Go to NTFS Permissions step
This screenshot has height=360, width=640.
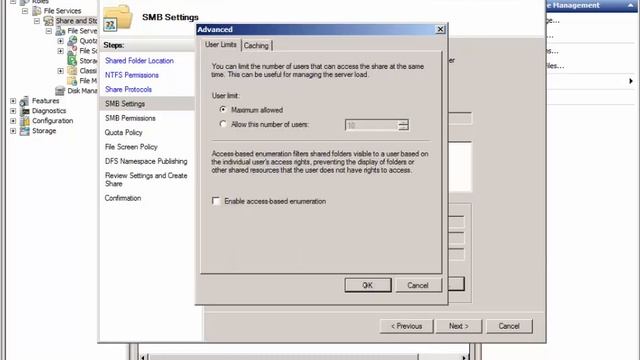[132, 75]
